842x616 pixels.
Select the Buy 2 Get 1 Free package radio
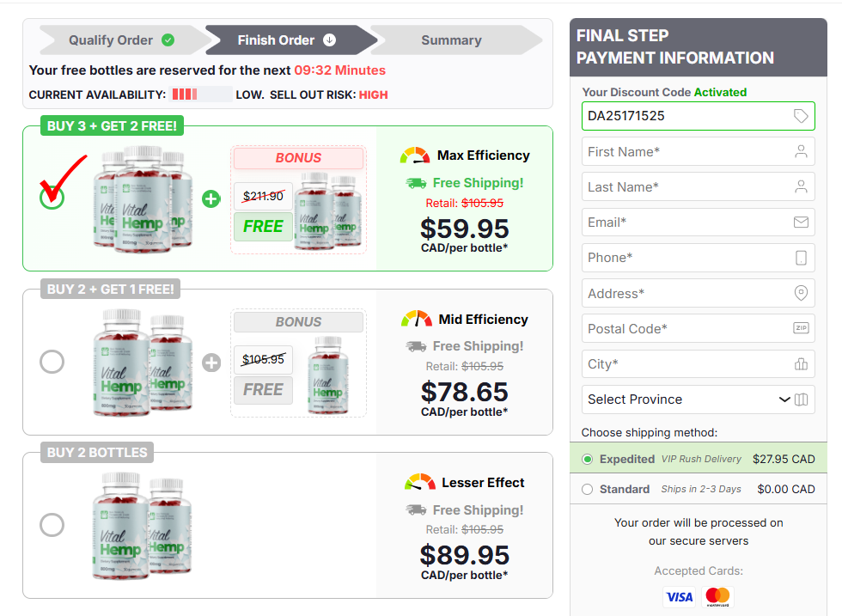(52, 362)
